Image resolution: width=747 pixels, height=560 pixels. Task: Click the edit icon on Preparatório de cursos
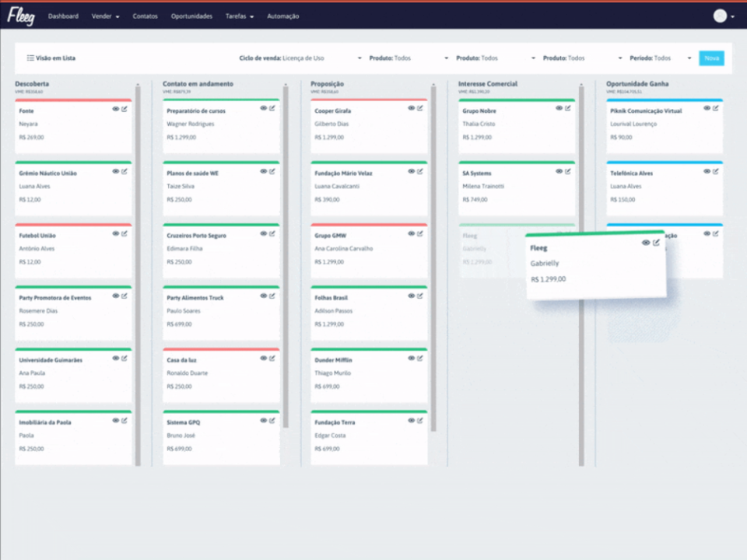pos(271,109)
